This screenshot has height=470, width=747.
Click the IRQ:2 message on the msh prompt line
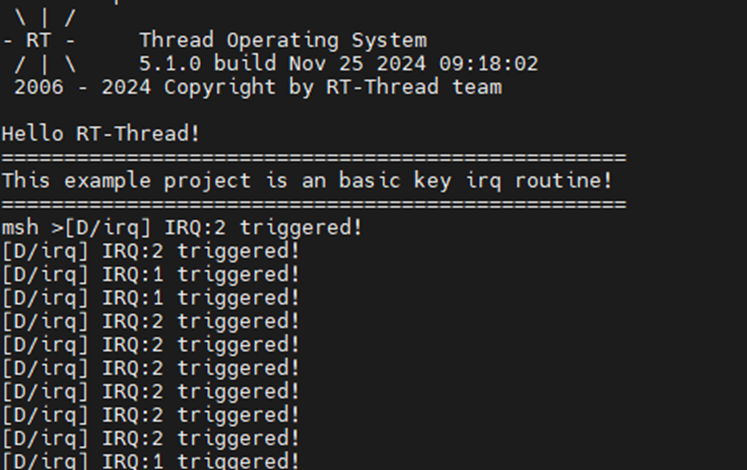[x=213, y=228]
